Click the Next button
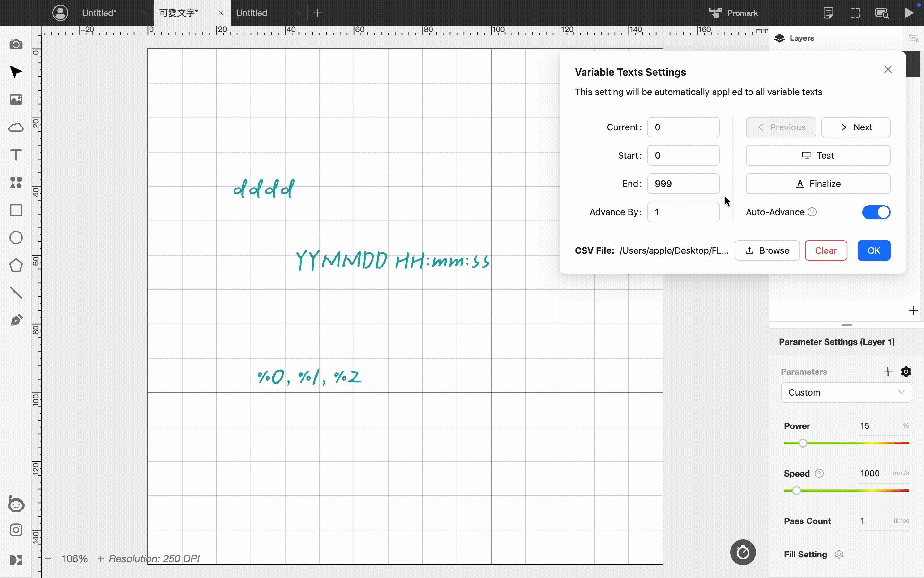The width and height of the screenshot is (924, 578). tap(856, 127)
